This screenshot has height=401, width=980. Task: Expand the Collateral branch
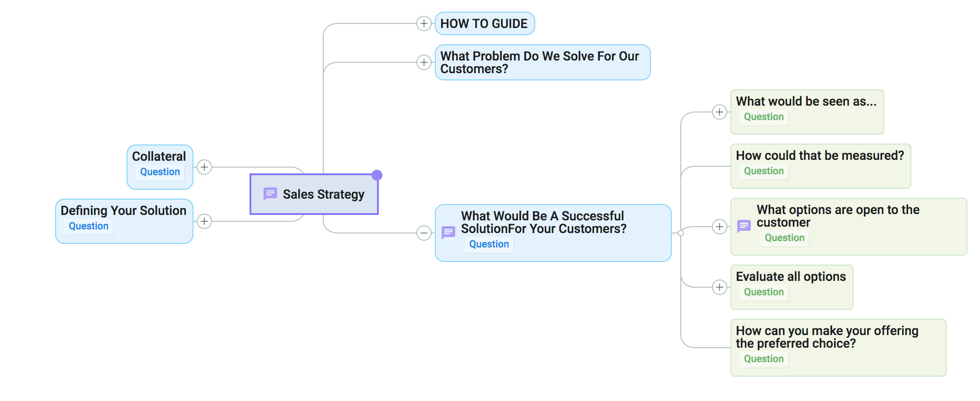(204, 167)
